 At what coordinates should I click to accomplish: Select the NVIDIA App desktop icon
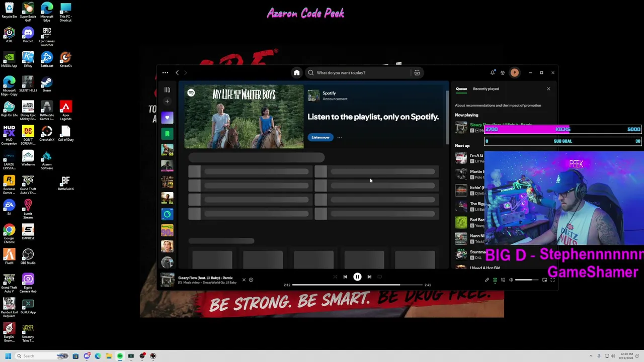tap(9, 59)
